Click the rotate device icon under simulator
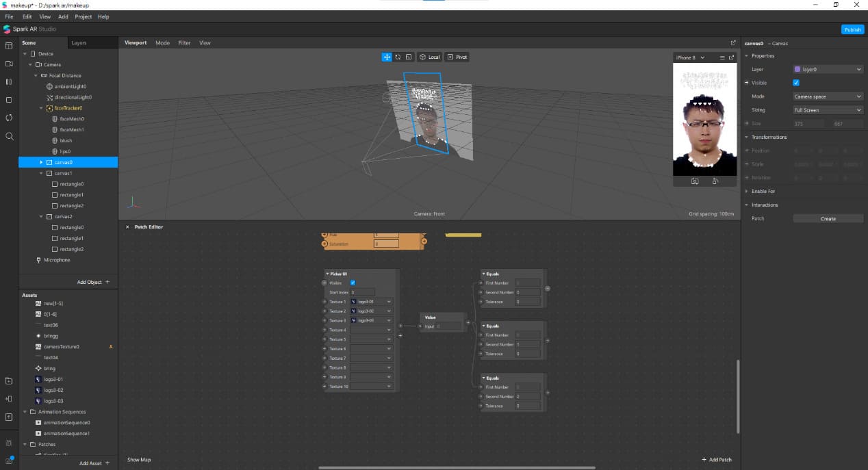Image resolution: width=868 pixels, height=470 pixels. click(x=715, y=181)
